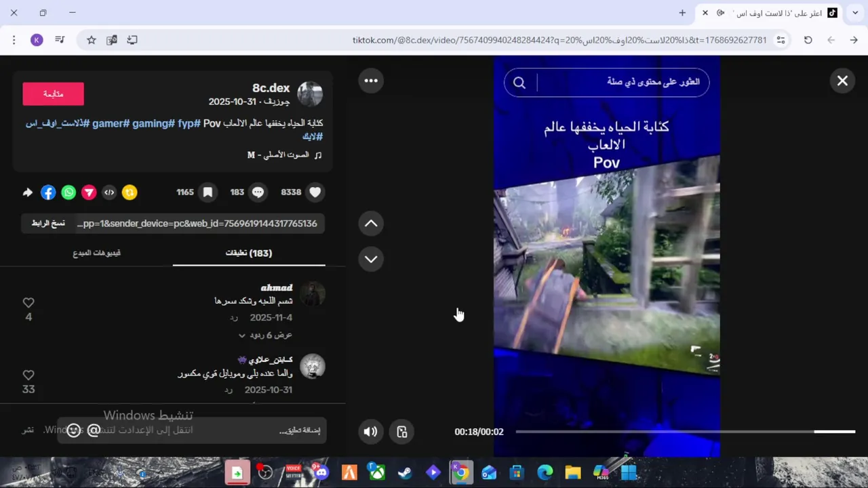Insert a mention with the @ icon

point(94,430)
